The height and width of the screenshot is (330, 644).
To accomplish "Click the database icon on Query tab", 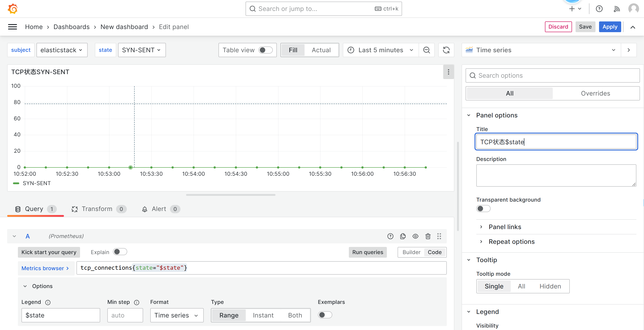I will tap(18, 209).
